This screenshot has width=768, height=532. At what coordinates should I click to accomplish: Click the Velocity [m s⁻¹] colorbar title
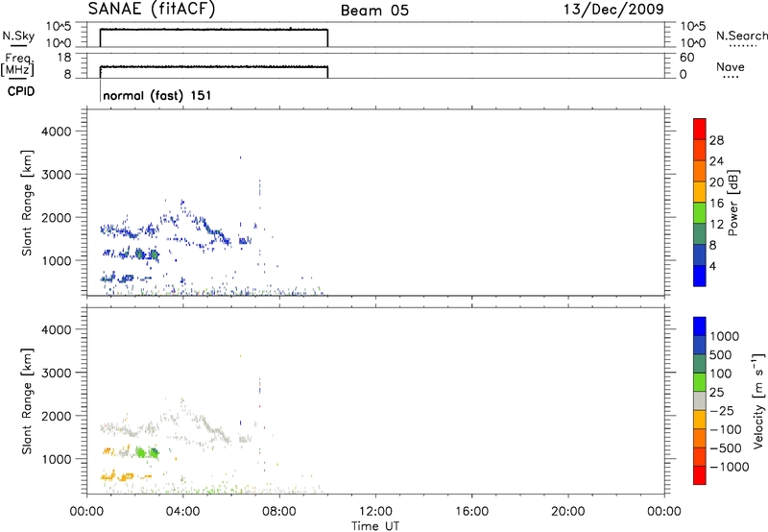tap(758, 400)
